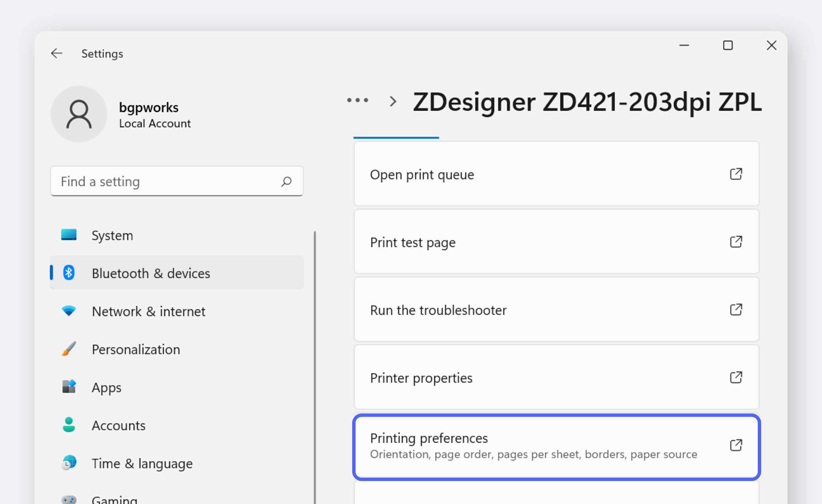Image resolution: width=822 pixels, height=504 pixels.
Task: Click the Printer properties external-link icon
Action: click(x=736, y=377)
